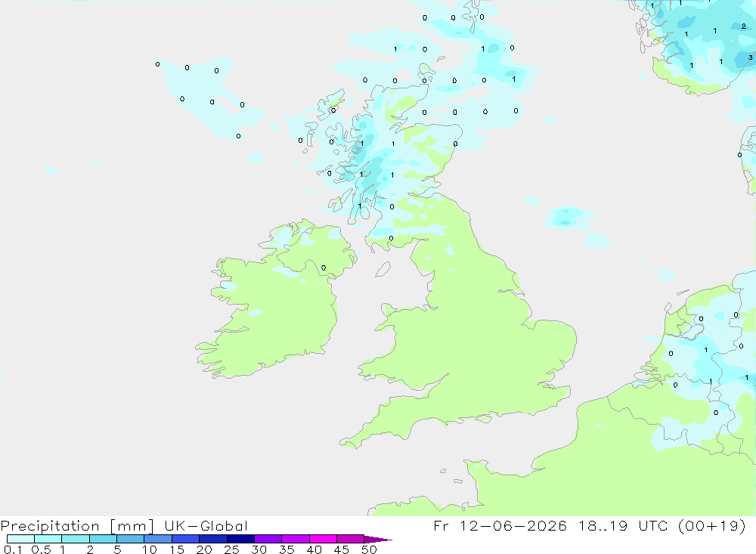Screen dimensions: 756x554
Task: Select the 40–45 mm magenta legend swatch
Action: [x=323, y=539]
